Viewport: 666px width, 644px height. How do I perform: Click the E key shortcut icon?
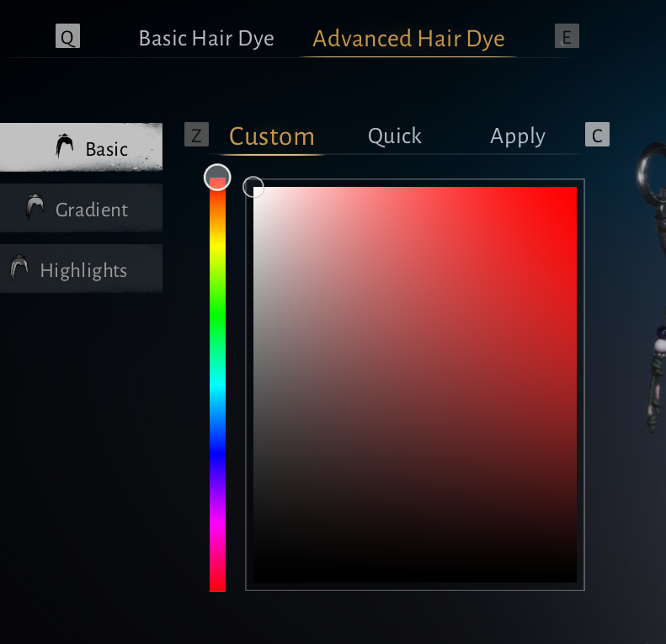[567, 36]
